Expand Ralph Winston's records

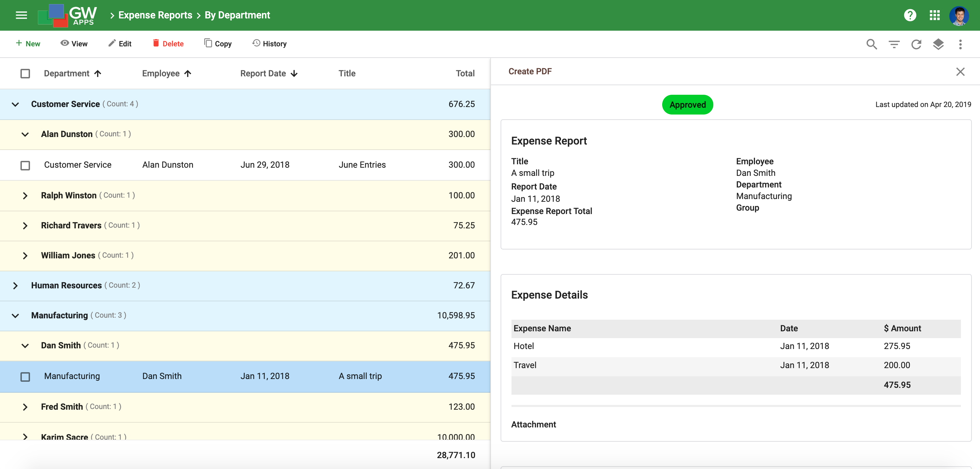click(25, 196)
